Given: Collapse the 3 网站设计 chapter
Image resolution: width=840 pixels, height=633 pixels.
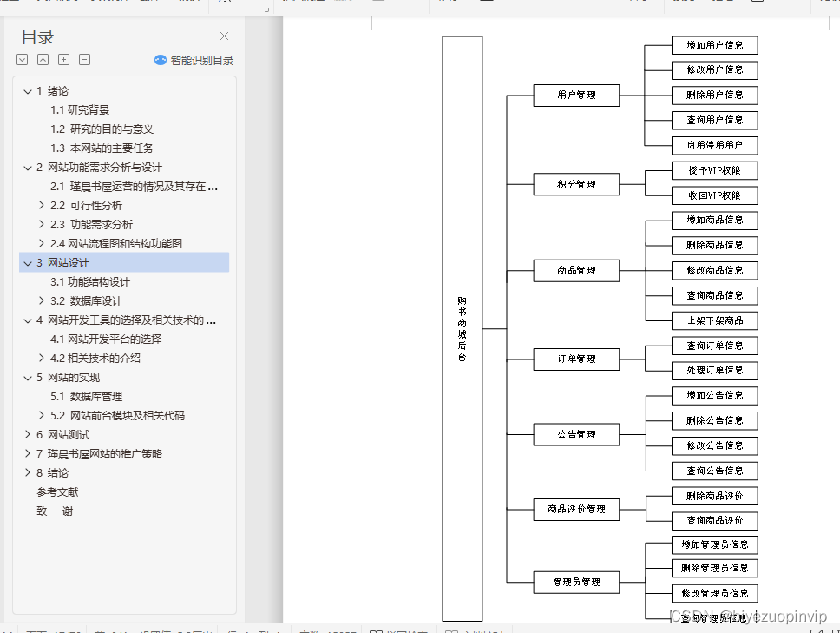Looking at the screenshot, I should pos(28,263).
